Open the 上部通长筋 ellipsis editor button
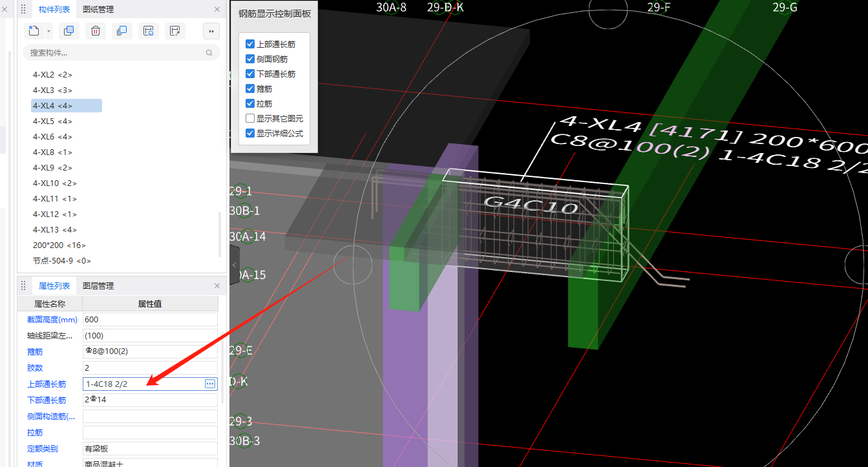 click(x=210, y=384)
